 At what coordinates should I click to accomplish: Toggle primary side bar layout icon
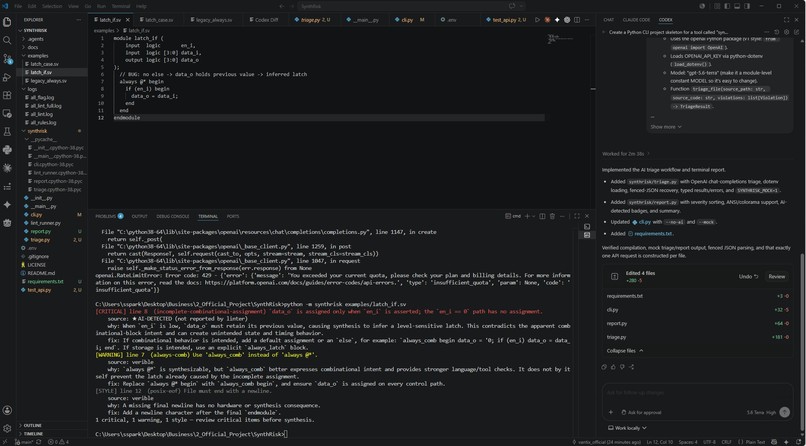(x=727, y=6)
